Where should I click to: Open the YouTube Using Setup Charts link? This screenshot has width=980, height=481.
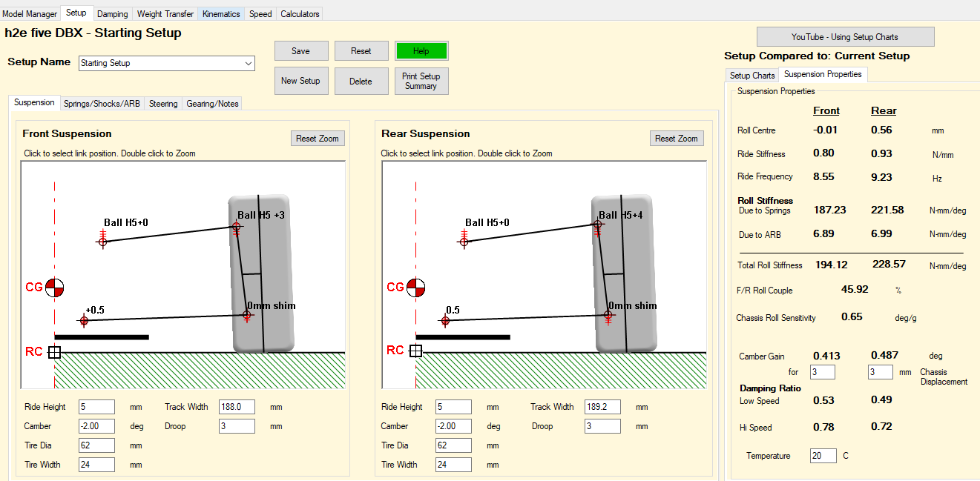pyautogui.click(x=845, y=37)
